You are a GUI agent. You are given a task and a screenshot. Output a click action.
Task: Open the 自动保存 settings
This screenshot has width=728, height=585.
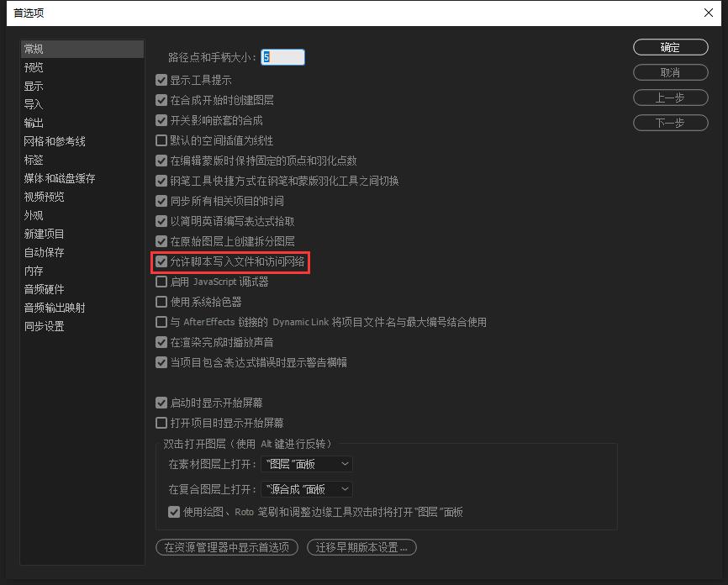click(44, 252)
